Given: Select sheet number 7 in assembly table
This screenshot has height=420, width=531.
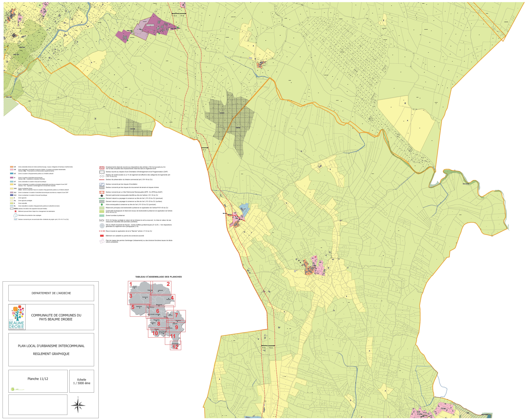Looking at the screenshot, I should click(177, 315).
